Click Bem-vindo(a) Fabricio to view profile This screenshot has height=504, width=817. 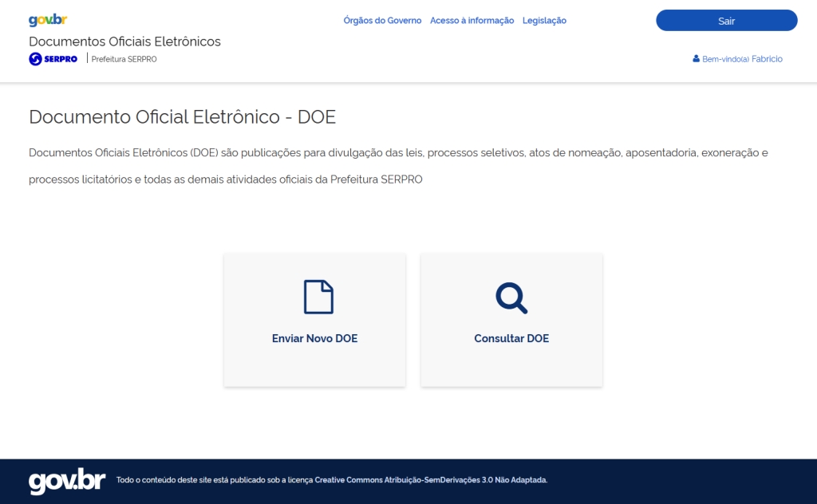tap(742, 58)
